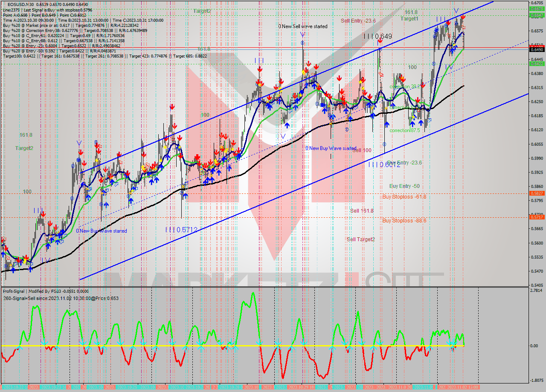Click the 'Target1' label
This screenshot has width=546, height=392.
point(409,19)
